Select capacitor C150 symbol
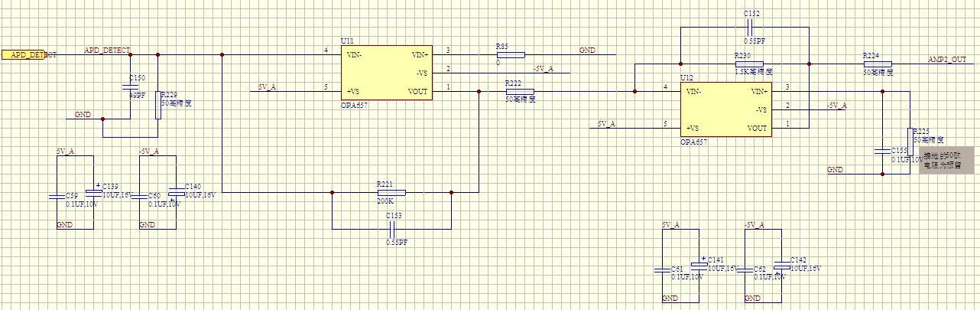 click(x=130, y=86)
